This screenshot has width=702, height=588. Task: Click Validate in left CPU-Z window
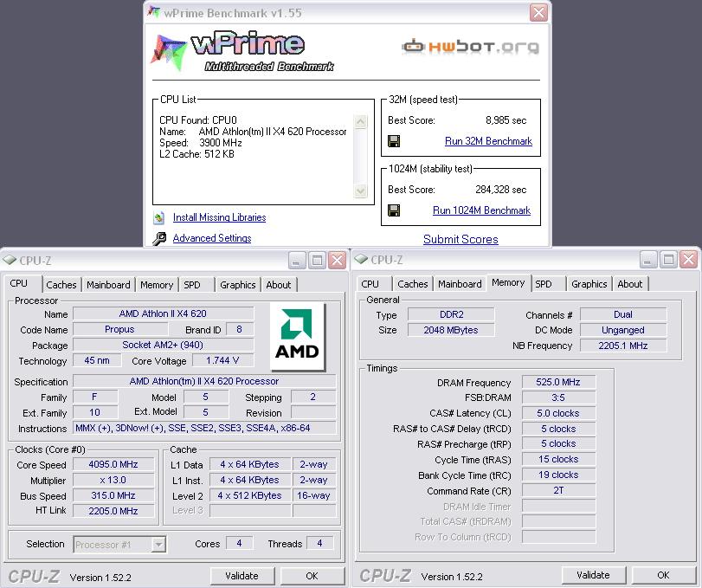coord(242,576)
